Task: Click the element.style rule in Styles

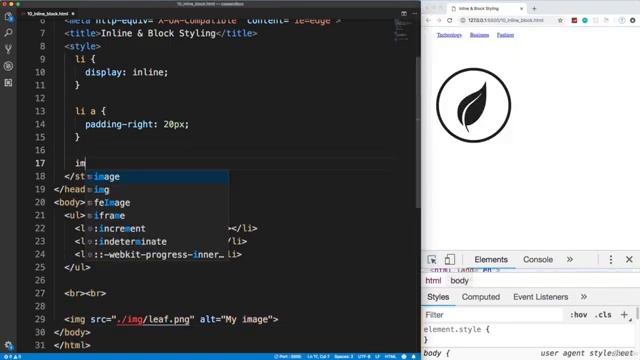Action: [x=456, y=329]
